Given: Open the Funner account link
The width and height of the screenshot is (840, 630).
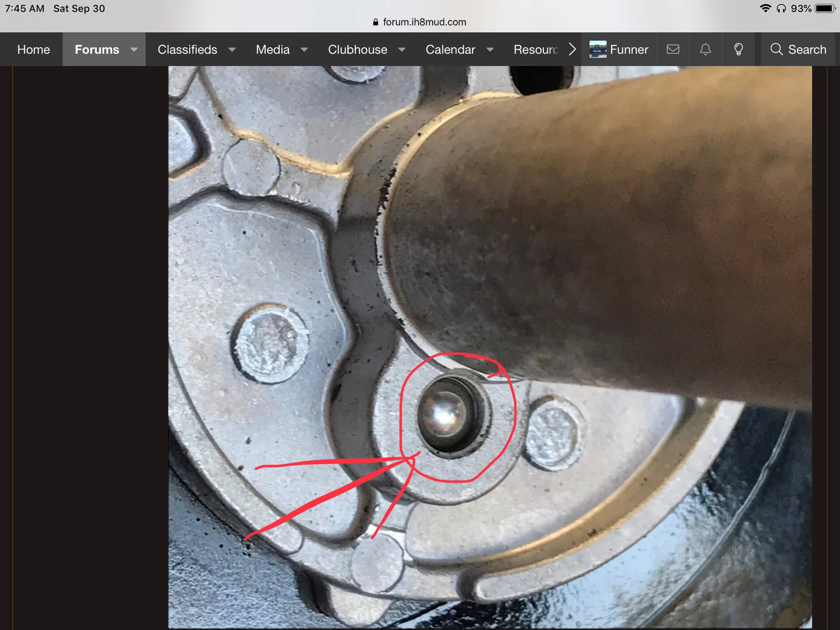Looking at the screenshot, I should [x=629, y=49].
